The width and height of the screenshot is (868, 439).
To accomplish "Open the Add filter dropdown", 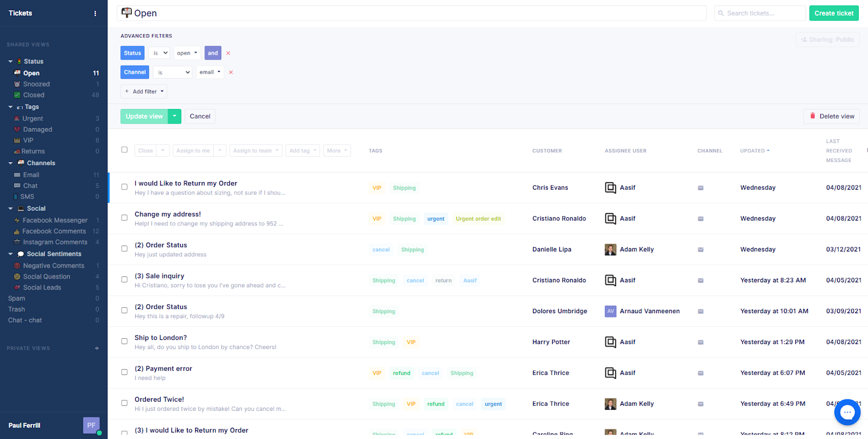I will 144,92.
